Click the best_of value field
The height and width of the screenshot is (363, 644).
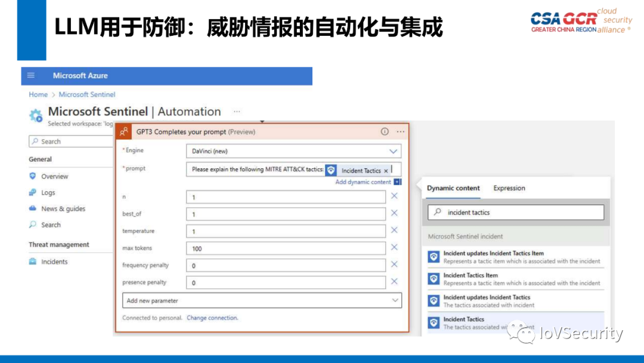[286, 214]
